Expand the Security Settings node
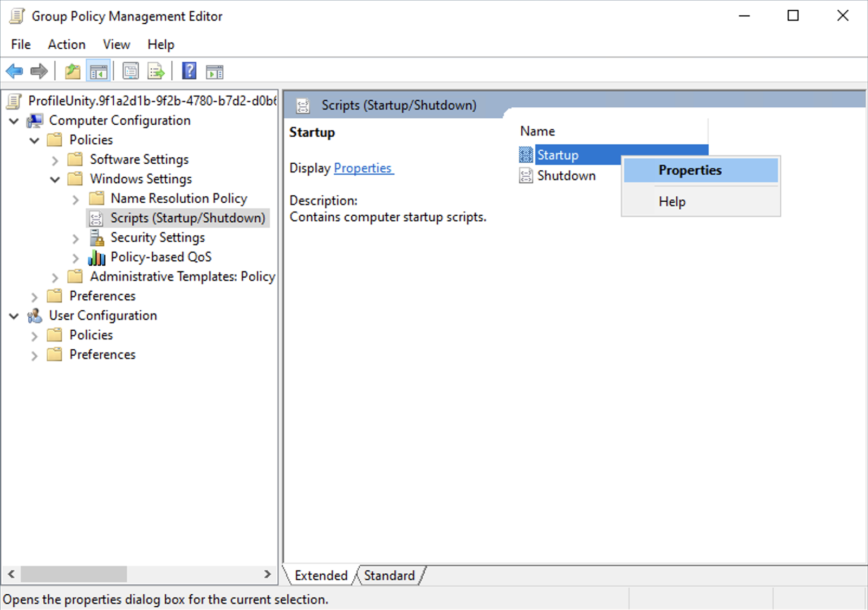This screenshot has width=868, height=610. click(x=76, y=238)
